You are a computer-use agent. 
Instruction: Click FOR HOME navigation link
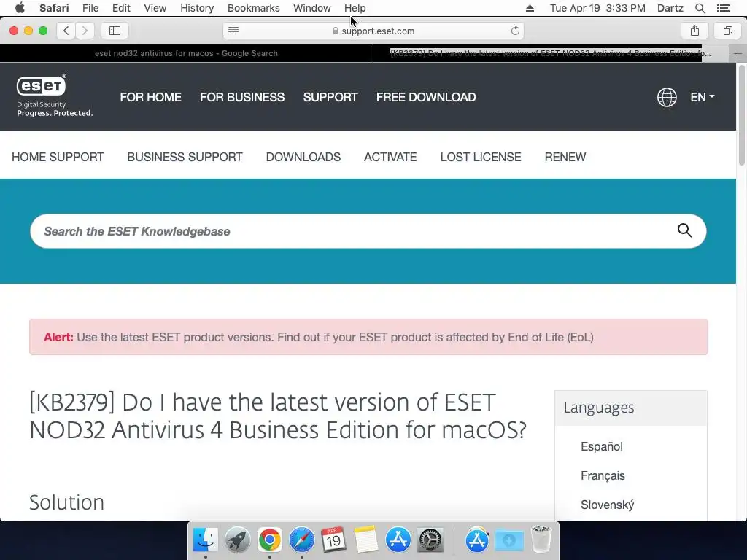pyautogui.click(x=150, y=97)
